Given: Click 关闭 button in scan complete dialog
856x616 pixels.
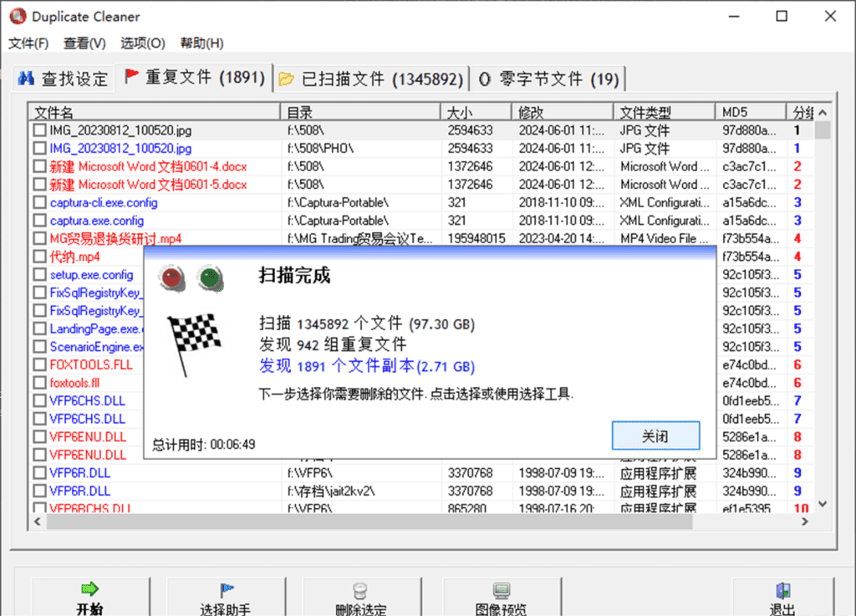Looking at the screenshot, I should (x=655, y=435).
